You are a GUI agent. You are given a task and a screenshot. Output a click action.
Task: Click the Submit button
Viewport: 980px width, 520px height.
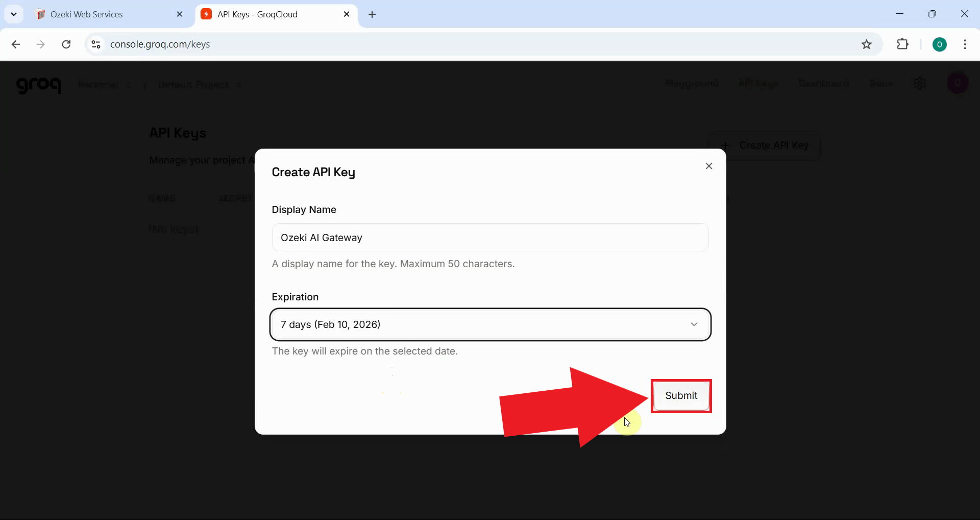point(681,396)
